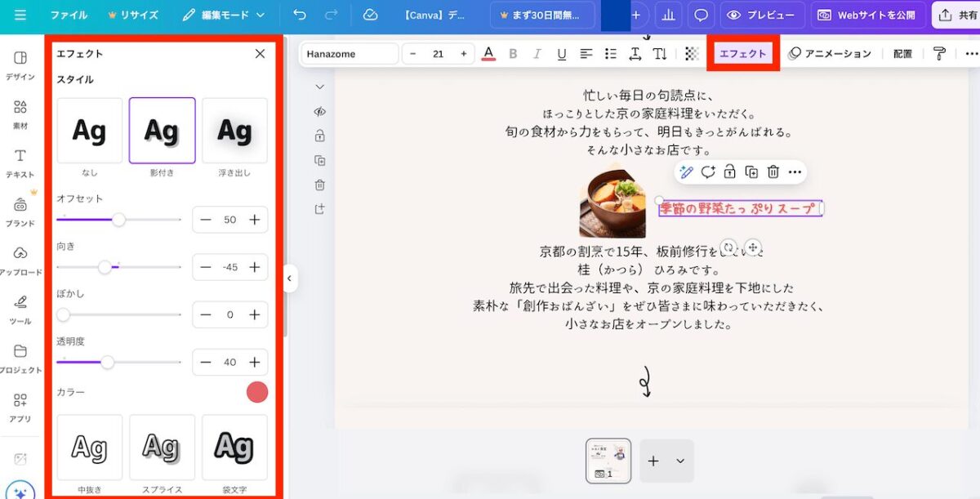Apply underline to selected text

point(561,54)
